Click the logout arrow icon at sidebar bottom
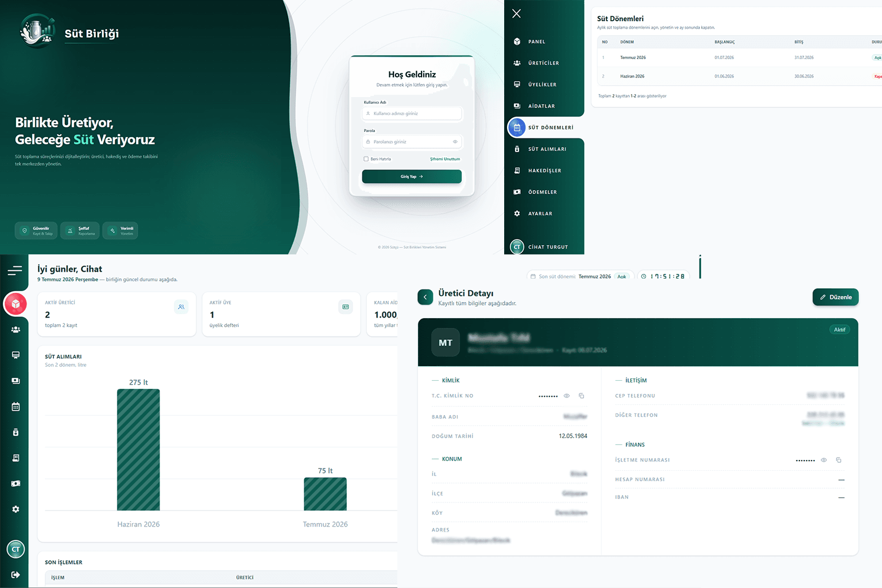 [x=16, y=575]
